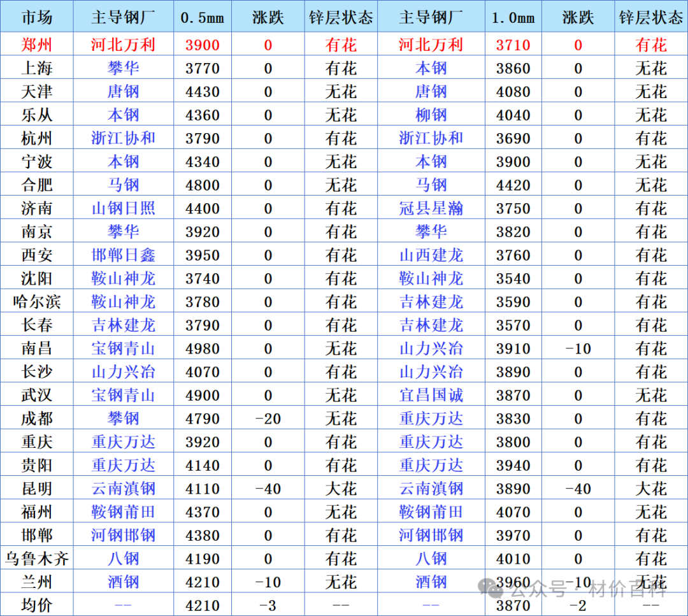Image resolution: width=688 pixels, height=616 pixels.
Task: Click price 4800 in 合肥 row
Action: coord(203,185)
